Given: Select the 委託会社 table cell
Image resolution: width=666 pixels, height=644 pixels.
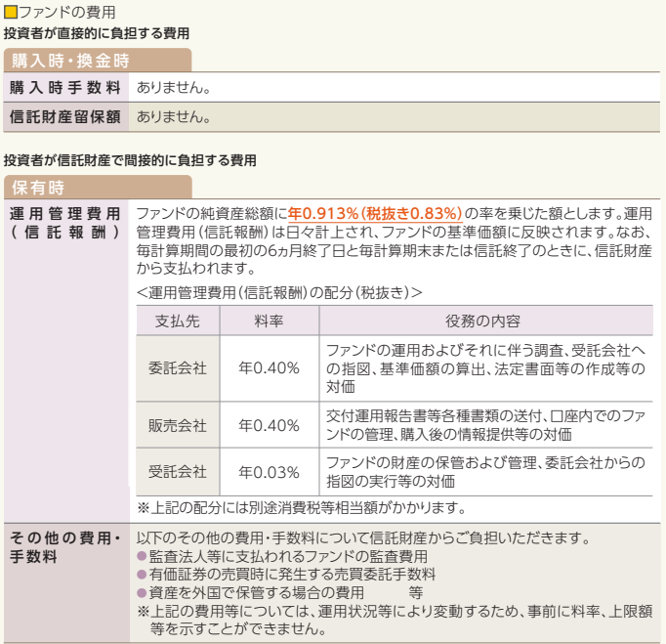Looking at the screenshot, I should (178, 368).
